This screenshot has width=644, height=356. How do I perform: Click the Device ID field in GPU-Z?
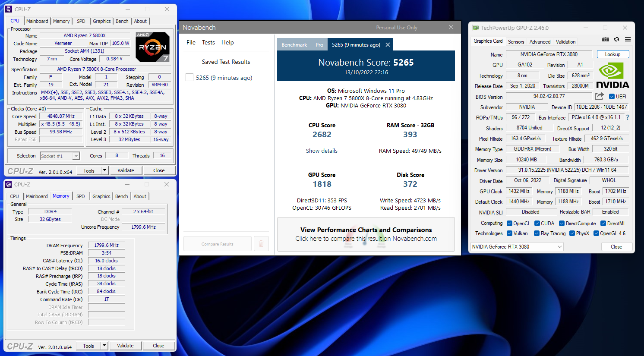point(602,107)
